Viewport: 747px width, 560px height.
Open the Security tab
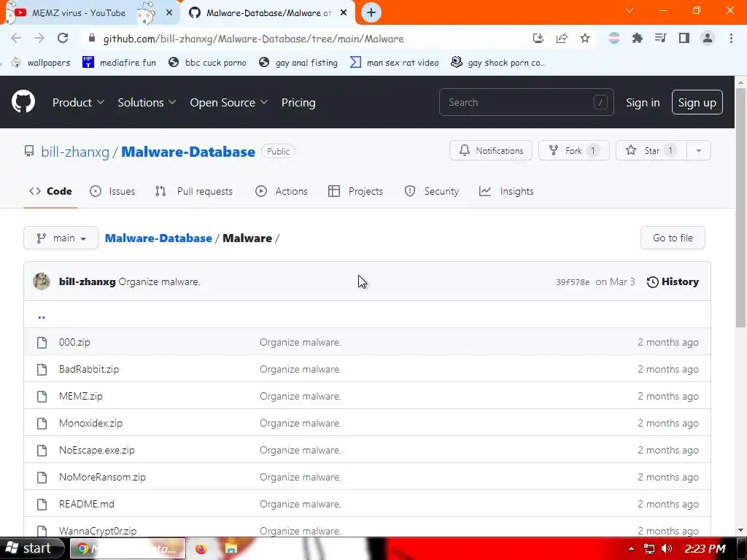click(x=432, y=192)
